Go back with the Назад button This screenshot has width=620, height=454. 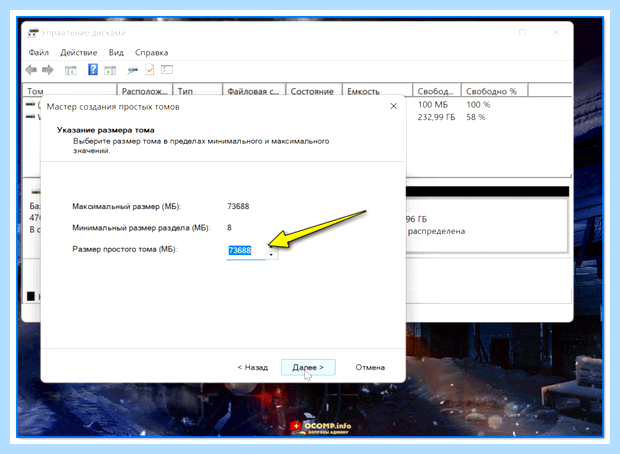[253, 367]
